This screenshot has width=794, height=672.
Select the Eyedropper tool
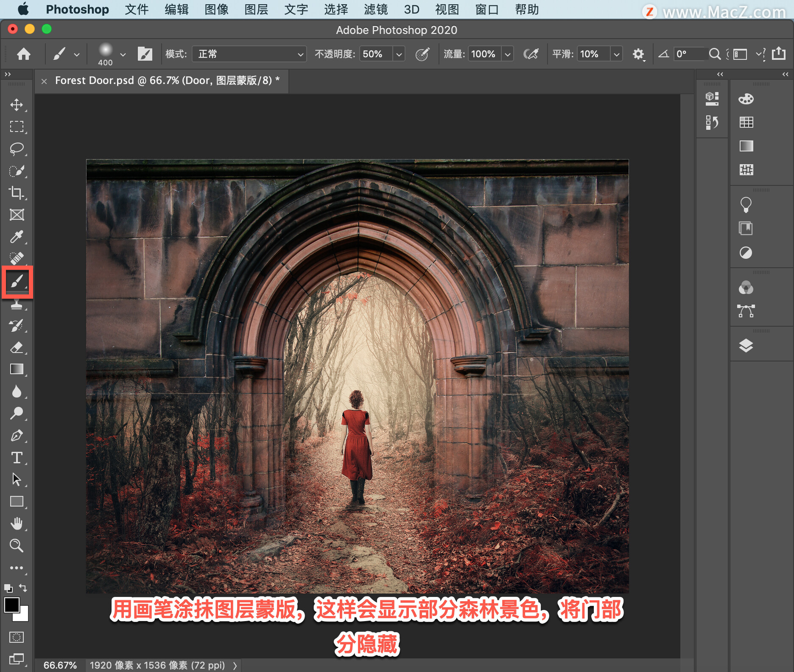coord(17,237)
